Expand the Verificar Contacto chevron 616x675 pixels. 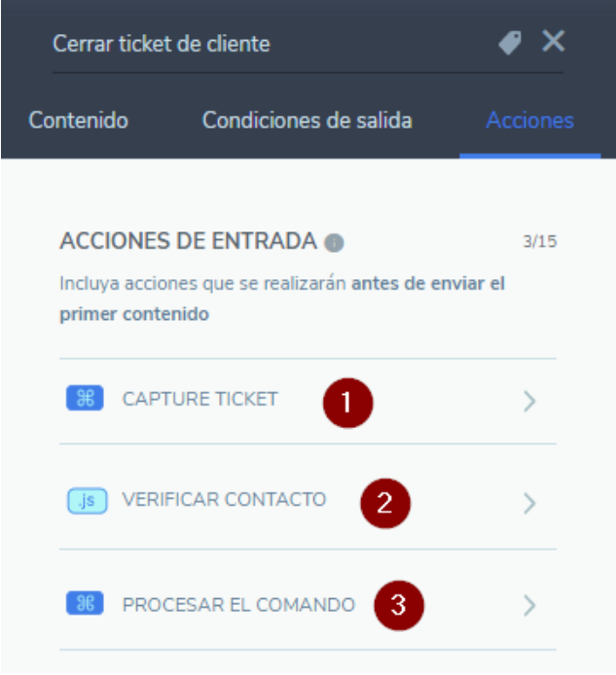click(529, 503)
